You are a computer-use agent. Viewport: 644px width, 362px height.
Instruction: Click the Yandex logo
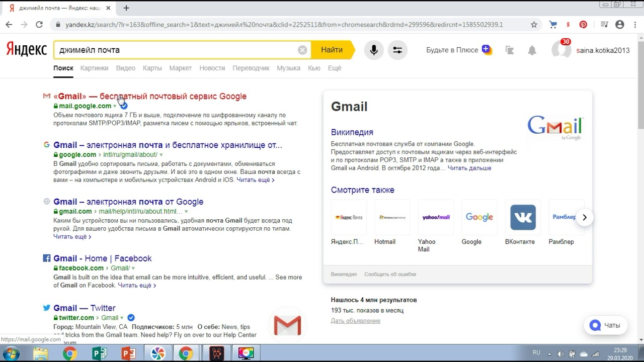[26, 49]
